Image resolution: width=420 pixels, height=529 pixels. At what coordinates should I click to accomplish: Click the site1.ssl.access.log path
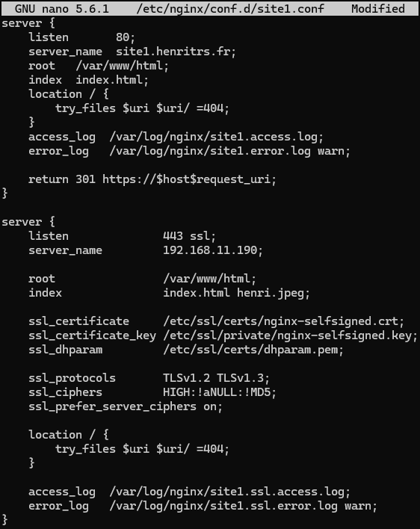(x=229, y=492)
